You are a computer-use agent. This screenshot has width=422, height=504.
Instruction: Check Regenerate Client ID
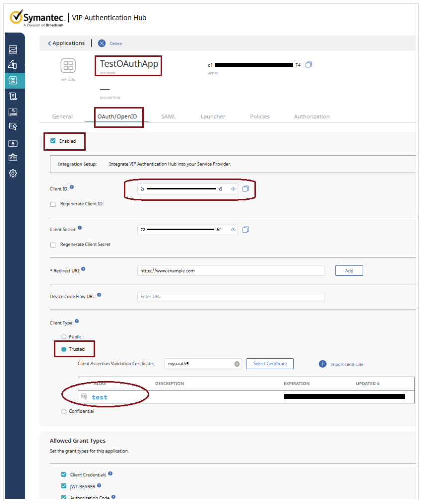[x=53, y=204]
